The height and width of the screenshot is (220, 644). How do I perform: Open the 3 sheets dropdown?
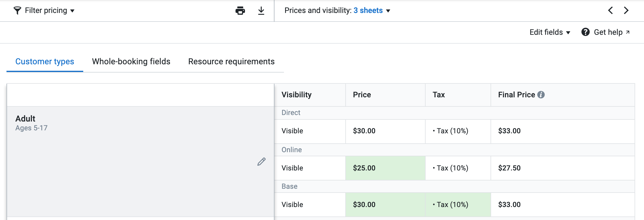tap(372, 11)
